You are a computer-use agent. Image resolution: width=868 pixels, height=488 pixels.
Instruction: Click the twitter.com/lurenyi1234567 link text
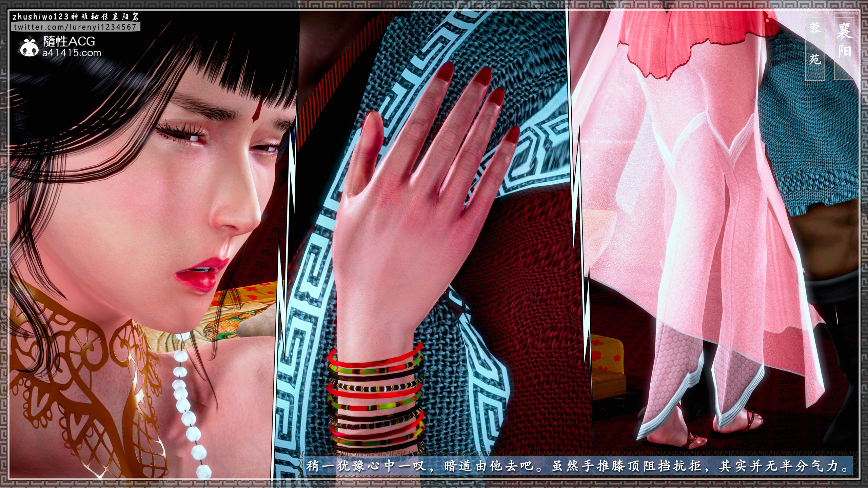pos(75,27)
